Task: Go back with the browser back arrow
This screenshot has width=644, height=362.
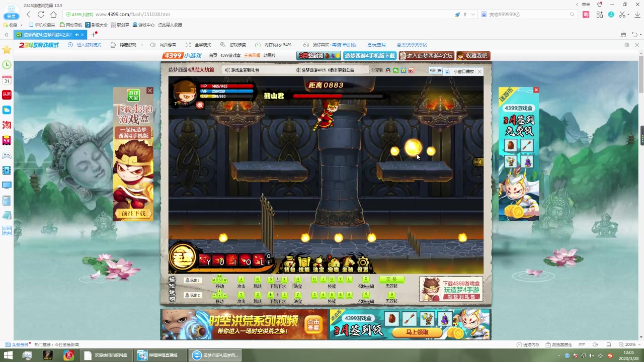Action: point(29,15)
